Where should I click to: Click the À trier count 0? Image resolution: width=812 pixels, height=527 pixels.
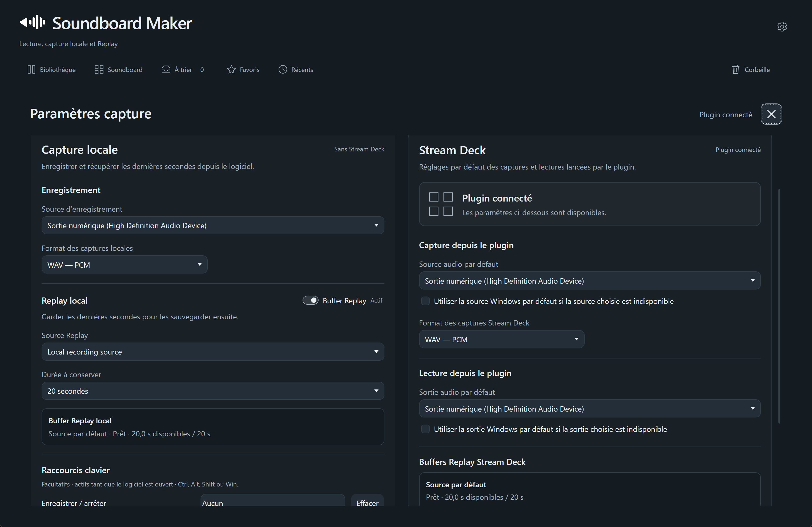coord(202,70)
